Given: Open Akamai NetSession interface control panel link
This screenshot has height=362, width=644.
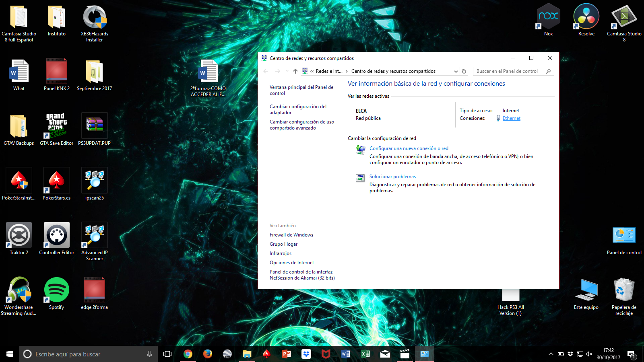Looking at the screenshot, I should (302, 275).
